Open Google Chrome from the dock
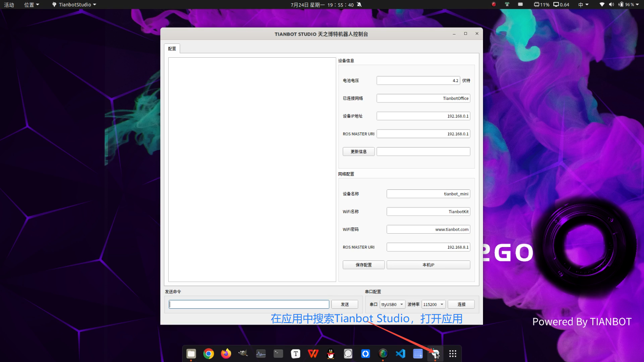This screenshot has width=644, height=362. pyautogui.click(x=209, y=354)
